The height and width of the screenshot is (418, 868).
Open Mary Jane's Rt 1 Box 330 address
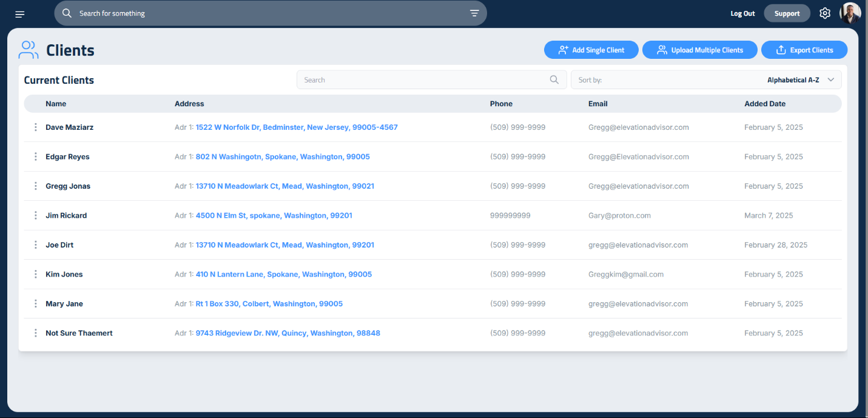269,304
